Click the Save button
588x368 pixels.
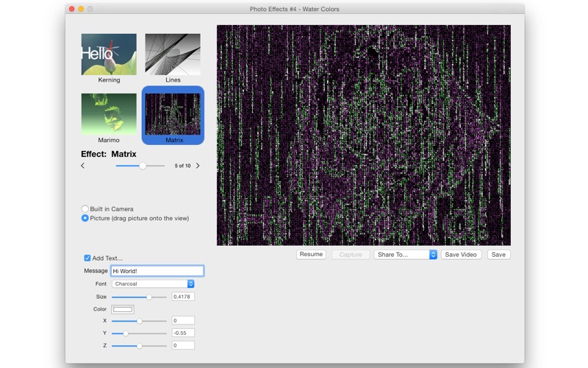pyautogui.click(x=498, y=255)
